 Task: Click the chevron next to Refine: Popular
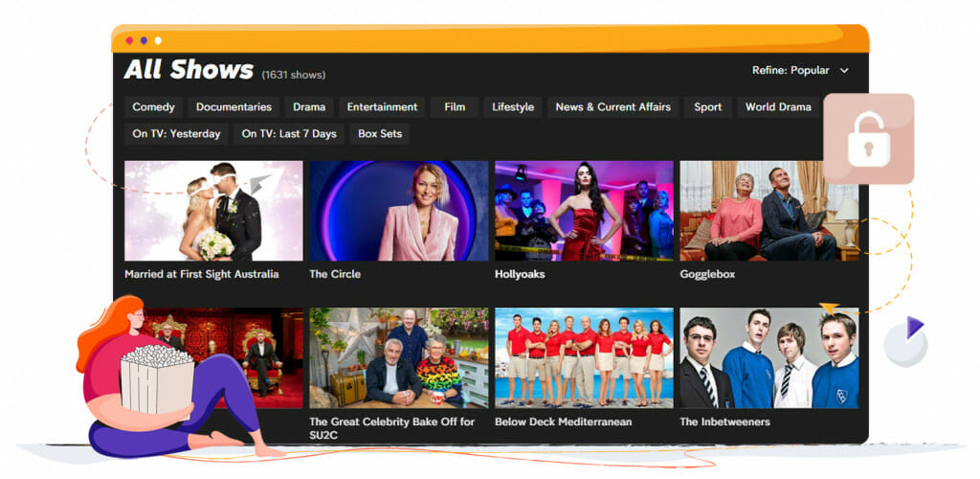844,71
